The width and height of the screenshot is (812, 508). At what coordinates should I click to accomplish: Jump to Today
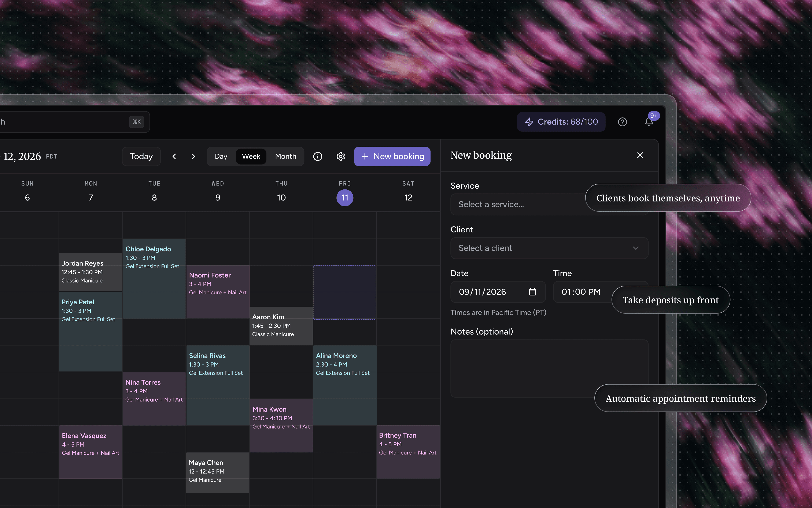coord(141,157)
